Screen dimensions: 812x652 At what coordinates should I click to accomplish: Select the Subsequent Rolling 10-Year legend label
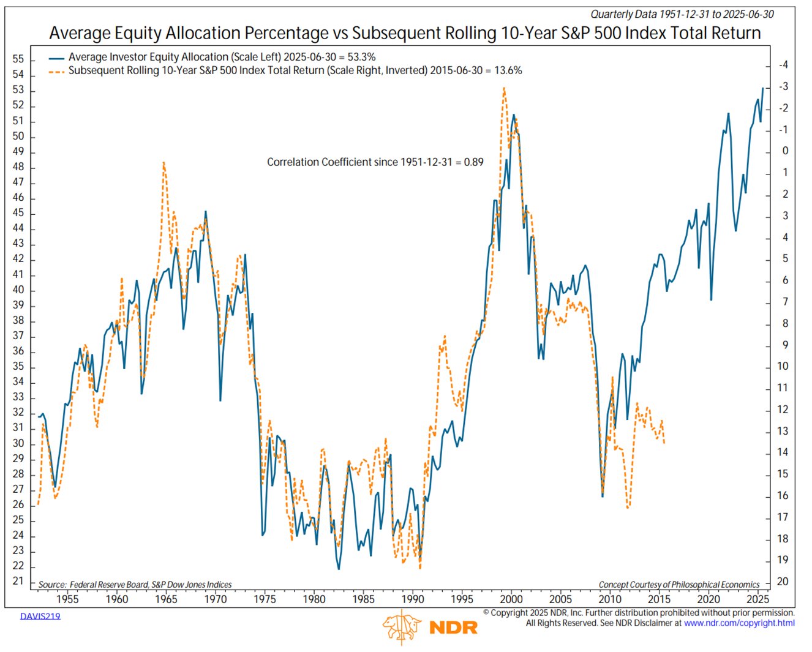[x=295, y=70]
